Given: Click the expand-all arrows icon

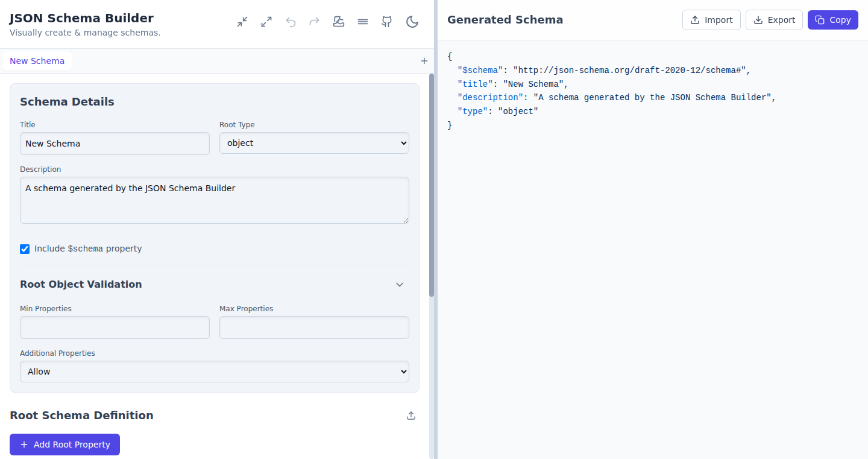Looking at the screenshot, I should coord(266,22).
